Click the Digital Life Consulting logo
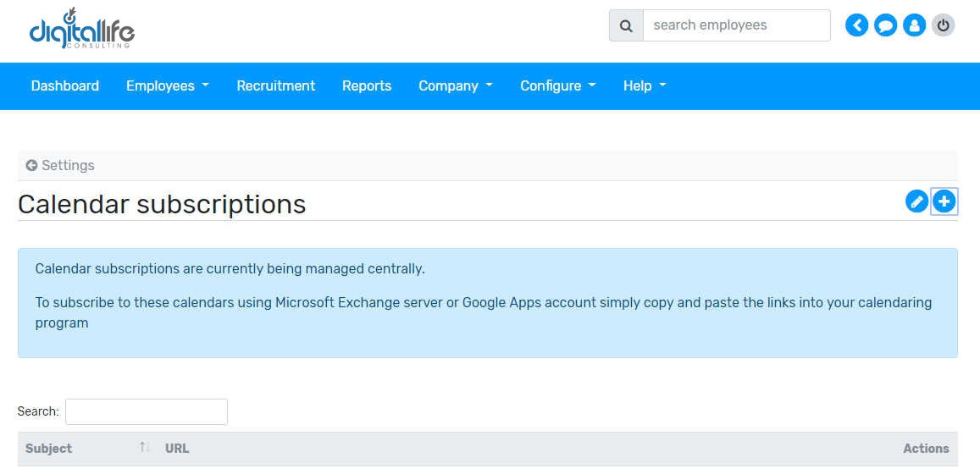This screenshot has width=980, height=474. pyautogui.click(x=81, y=29)
